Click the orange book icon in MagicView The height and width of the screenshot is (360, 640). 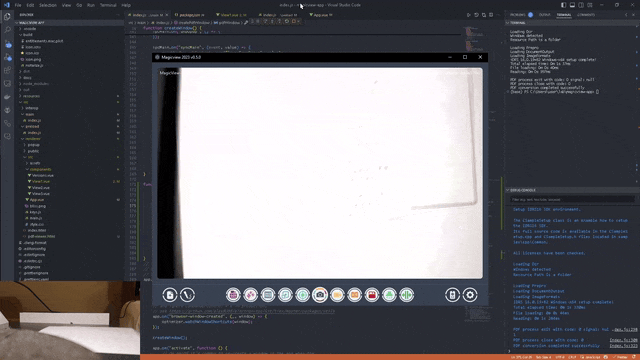[x=355, y=295]
